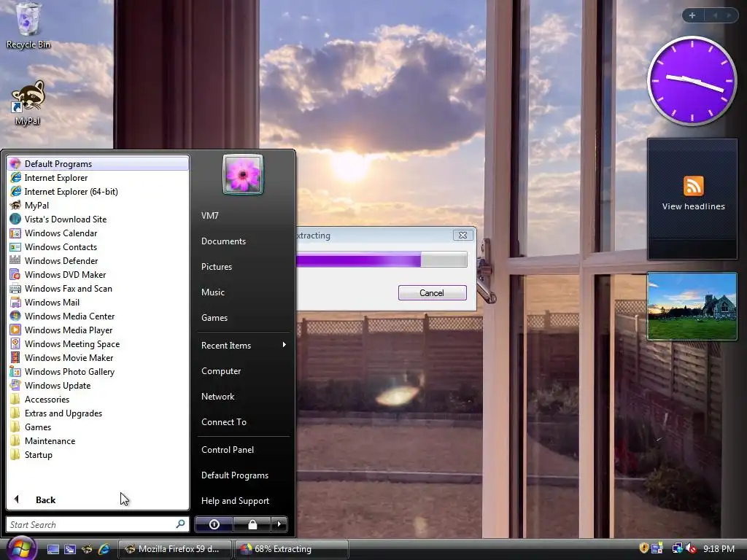The image size is (747, 560).
Task: Open Pictures from the Start menu
Action: point(243,267)
